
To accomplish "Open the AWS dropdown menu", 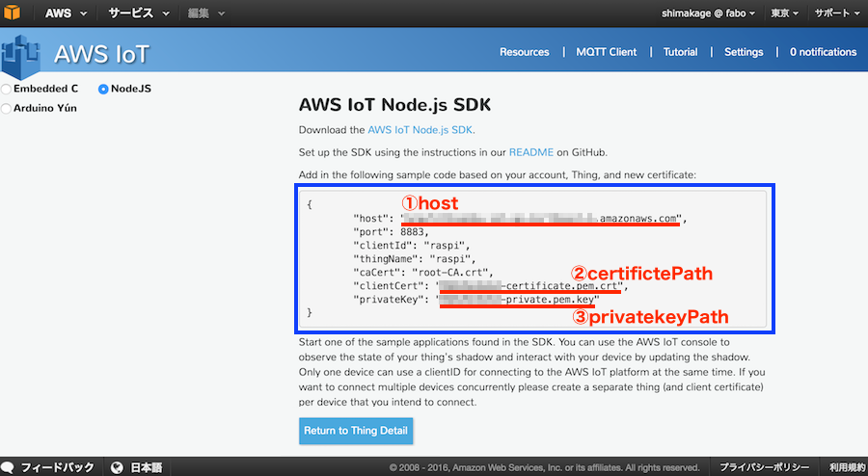I will (x=65, y=13).
